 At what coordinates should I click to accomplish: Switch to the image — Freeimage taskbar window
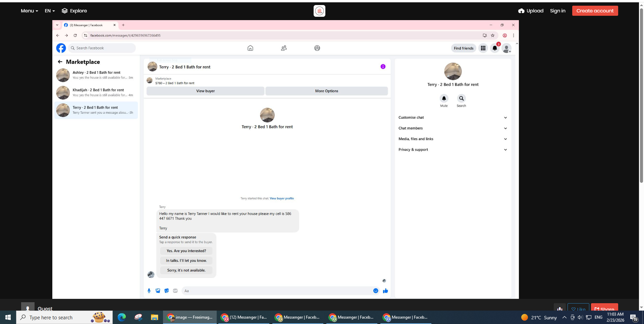[x=190, y=317]
